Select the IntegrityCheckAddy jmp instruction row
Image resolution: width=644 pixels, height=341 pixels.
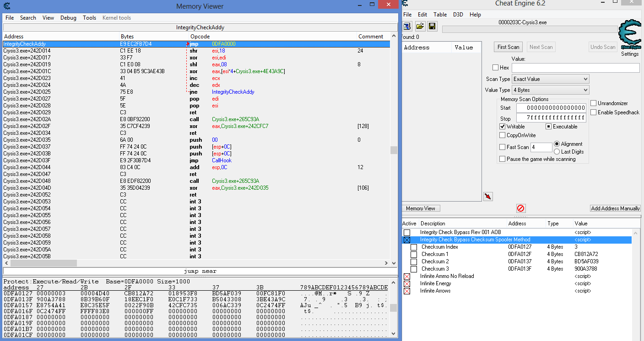196,44
